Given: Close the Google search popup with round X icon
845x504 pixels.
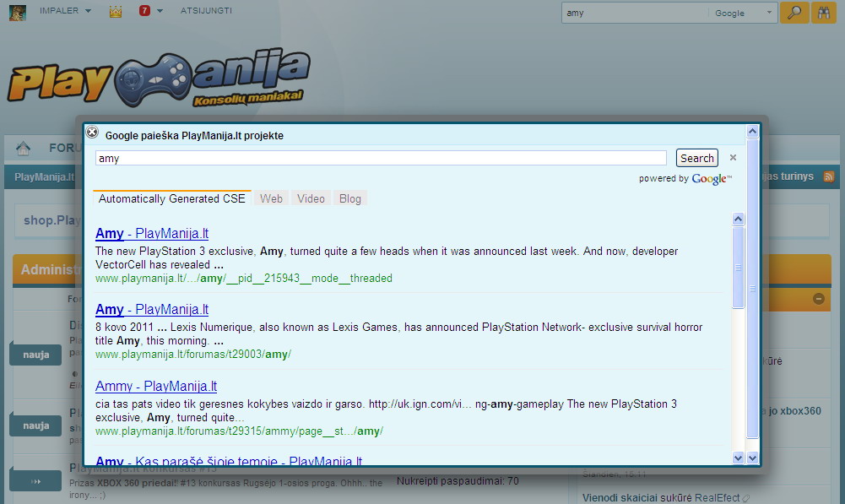Looking at the screenshot, I should [92, 132].
